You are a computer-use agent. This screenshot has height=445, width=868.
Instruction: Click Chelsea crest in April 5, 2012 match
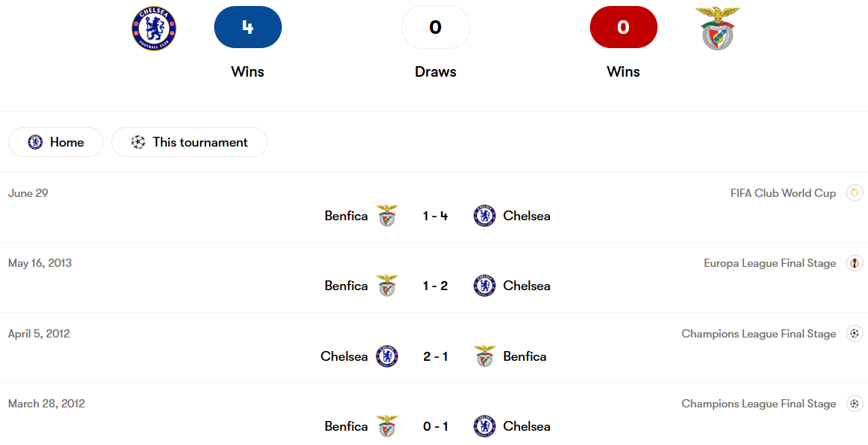(387, 356)
